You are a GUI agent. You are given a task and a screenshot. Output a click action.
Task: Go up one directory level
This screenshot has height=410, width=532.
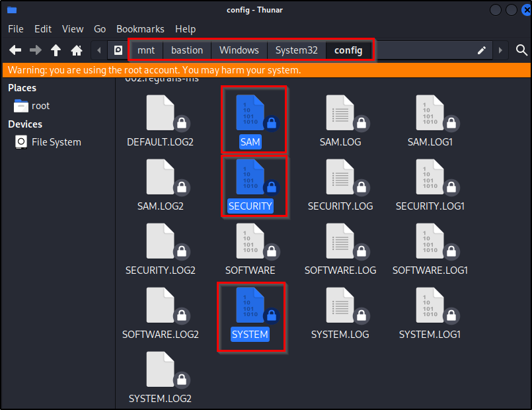point(56,49)
